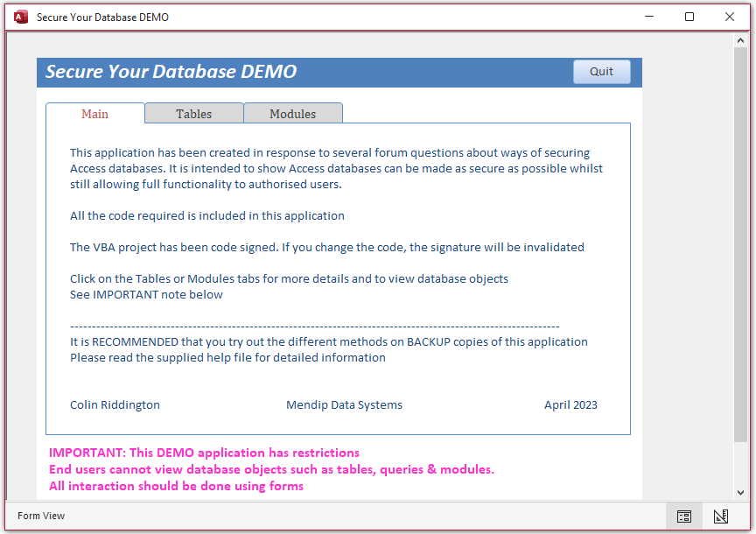Switch to the Tables tab
Screen dimensions: 756x534
point(194,114)
